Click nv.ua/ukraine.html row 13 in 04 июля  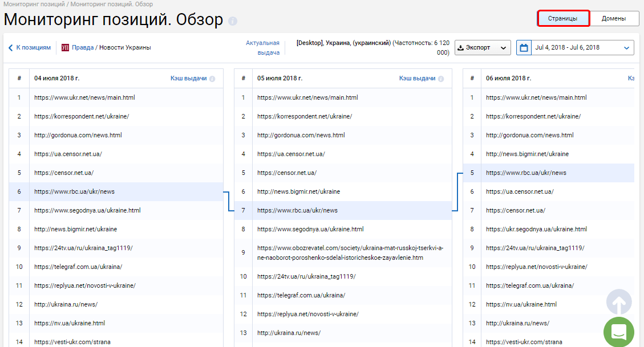70,324
